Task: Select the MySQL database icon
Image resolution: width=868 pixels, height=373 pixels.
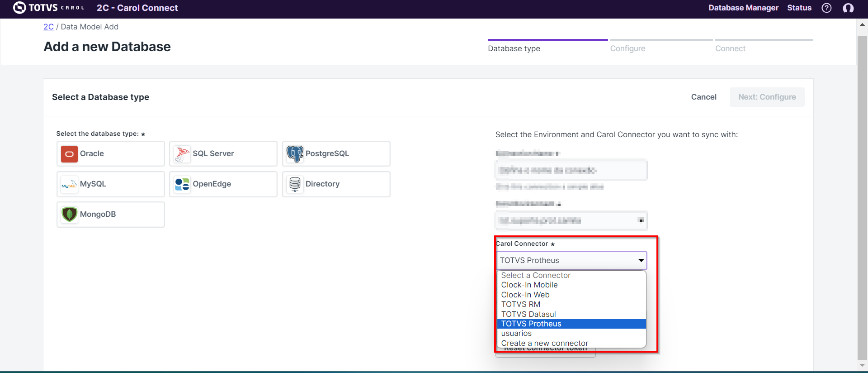Action: (69, 184)
